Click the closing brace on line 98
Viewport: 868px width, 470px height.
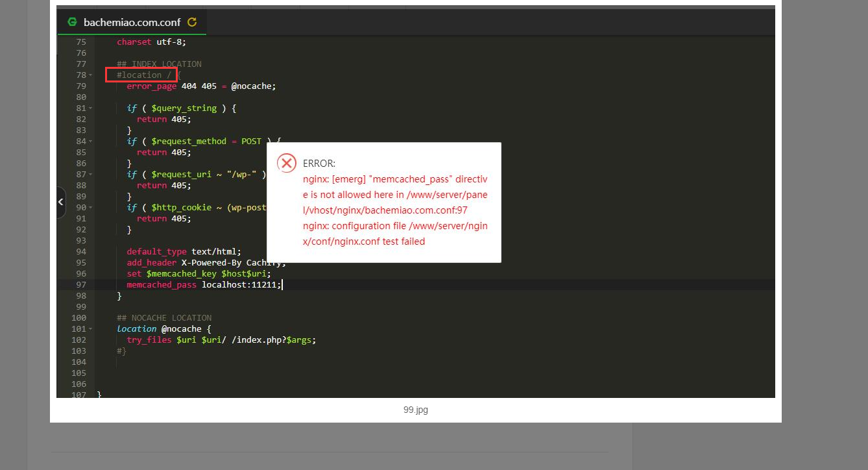119,296
